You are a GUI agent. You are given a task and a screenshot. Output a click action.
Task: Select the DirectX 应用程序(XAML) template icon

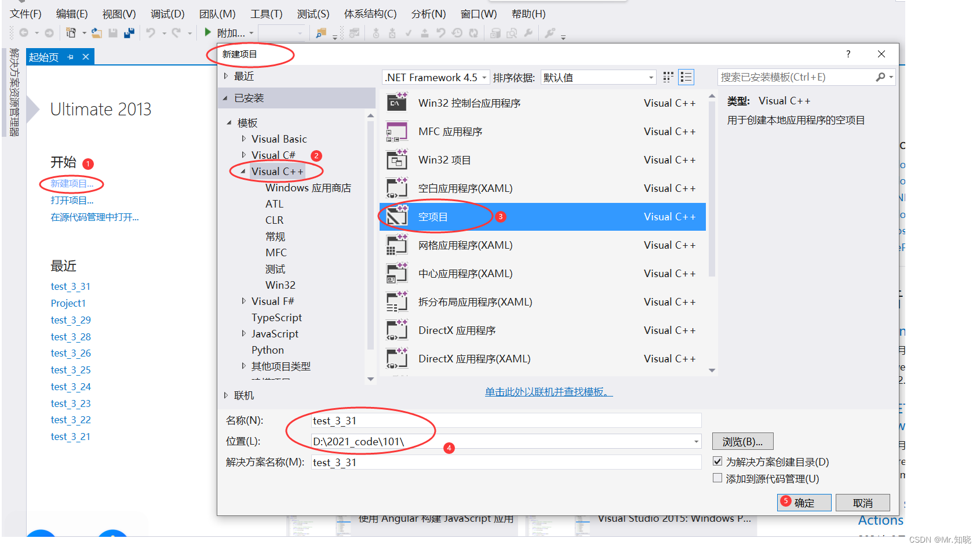point(396,359)
